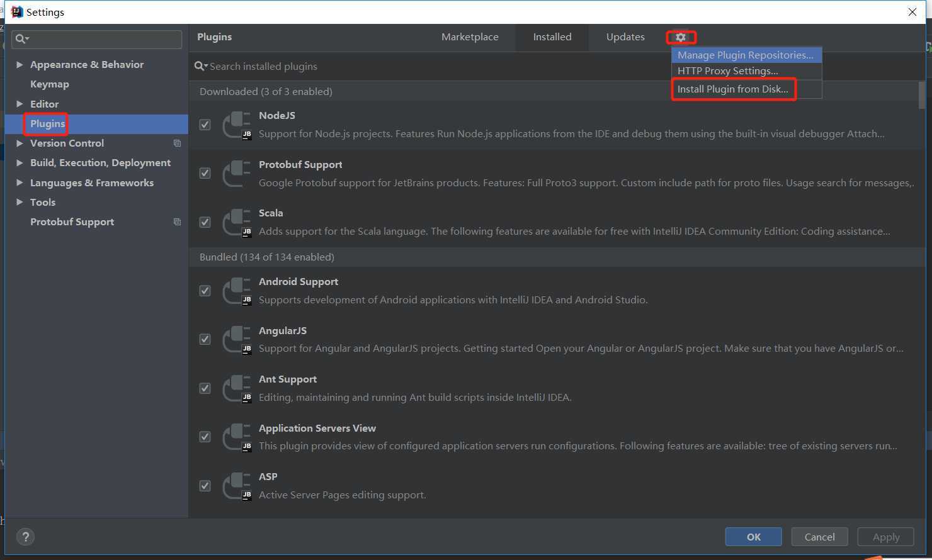Click the Android Support plugin icon
The height and width of the screenshot is (560, 932).
click(x=237, y=291)
